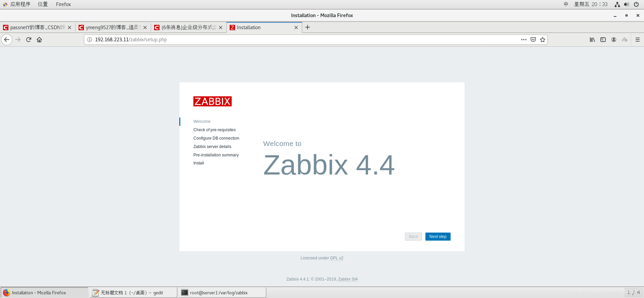
Task: Open the GPL v2 license link
Action: [x=336, y=258]
